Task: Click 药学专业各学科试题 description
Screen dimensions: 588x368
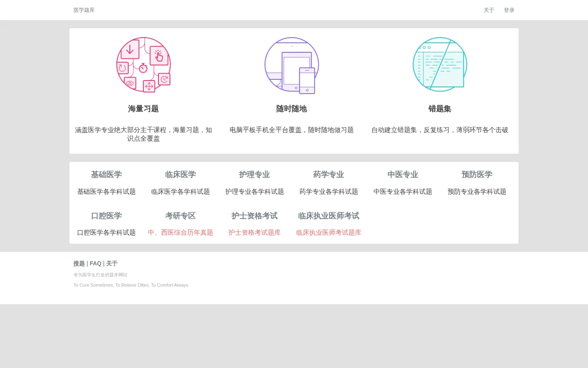Action: [x=329, y=192]
